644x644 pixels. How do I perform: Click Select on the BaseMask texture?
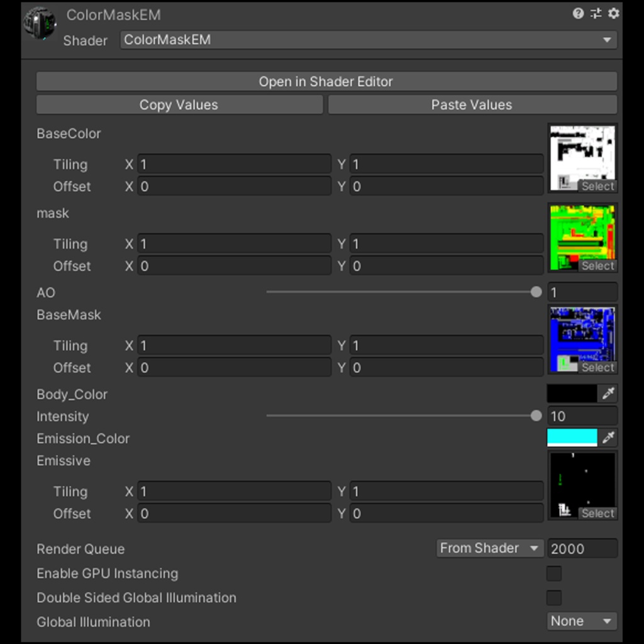[597, 367]
